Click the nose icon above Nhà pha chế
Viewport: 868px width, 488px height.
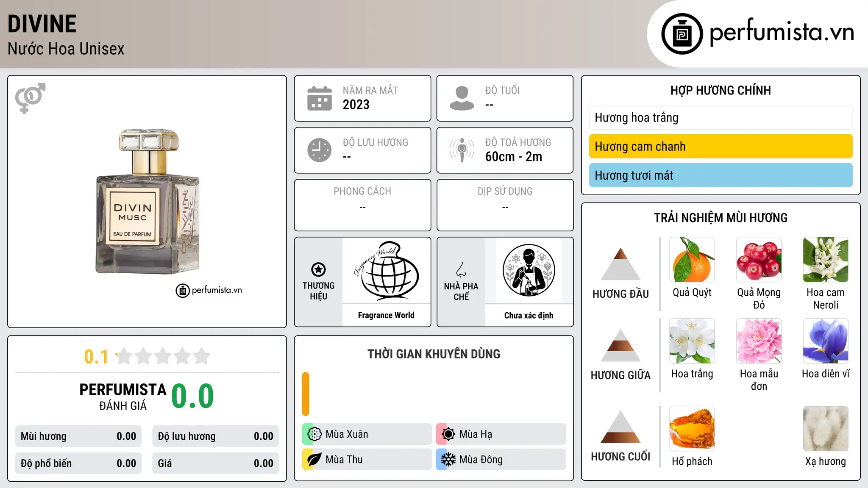tap(461, 269)
